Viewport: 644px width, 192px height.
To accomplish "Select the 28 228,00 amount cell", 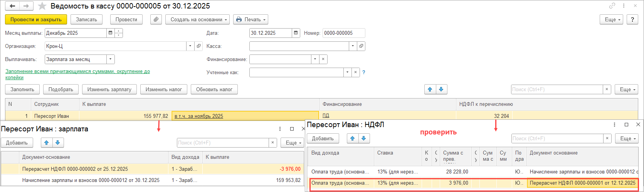I will click(x=456, y=172).
